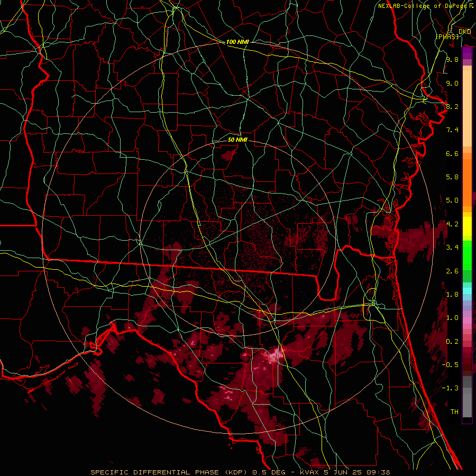Click the 0.2 value on the scale
Screen dimensions: 476x476
pyautogui.click(x=452, y=342)
